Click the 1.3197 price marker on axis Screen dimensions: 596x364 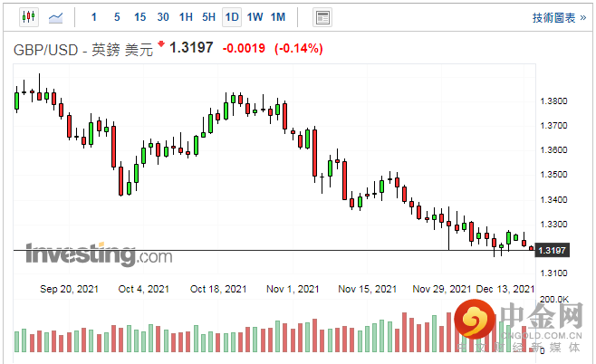pos(552,251)
